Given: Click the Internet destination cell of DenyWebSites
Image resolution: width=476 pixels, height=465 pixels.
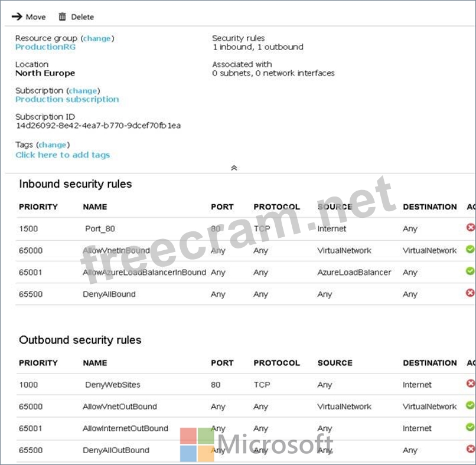Looking at the screenshot, I should coord(417,385).
